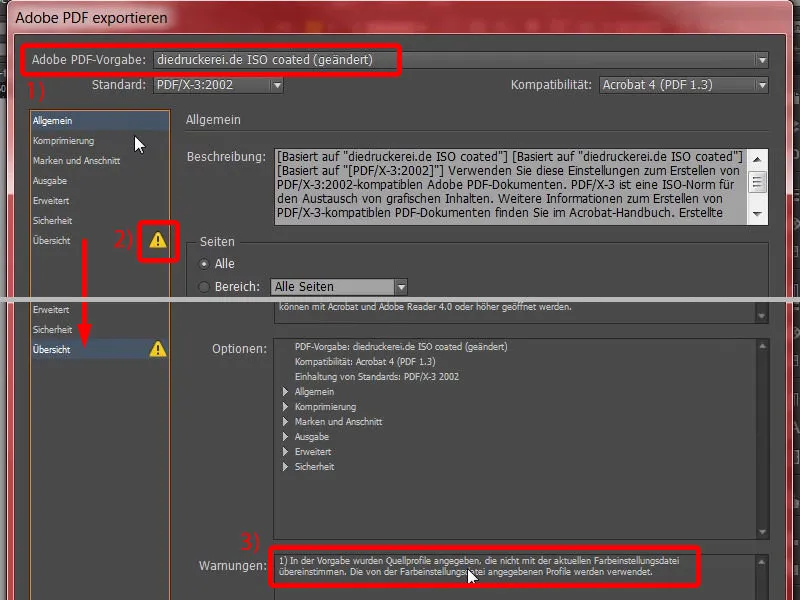Open the Kompatibilität Acrobat 4 dropdown
This screenshot has width=800, height=600.
(684, 85)
